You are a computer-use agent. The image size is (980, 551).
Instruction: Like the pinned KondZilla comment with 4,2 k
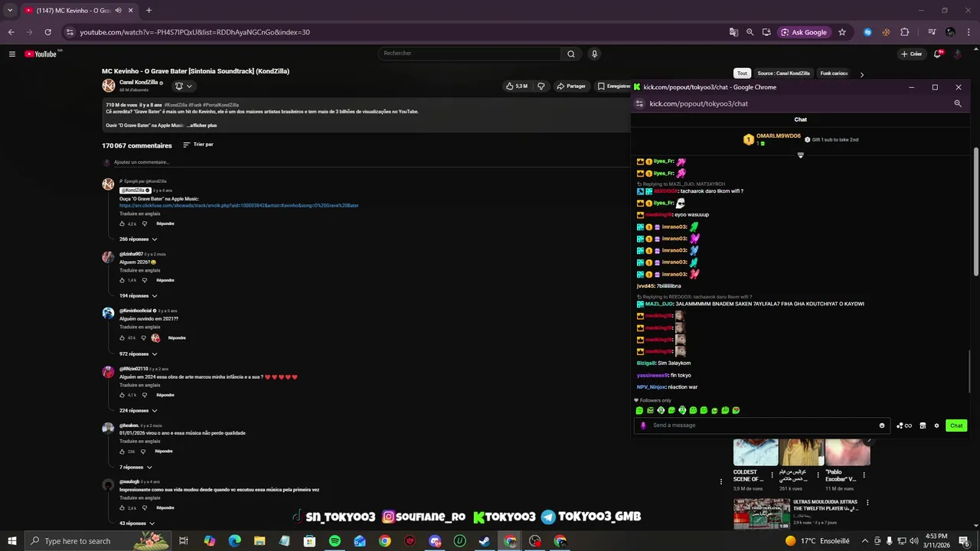(x=122, y=223)
